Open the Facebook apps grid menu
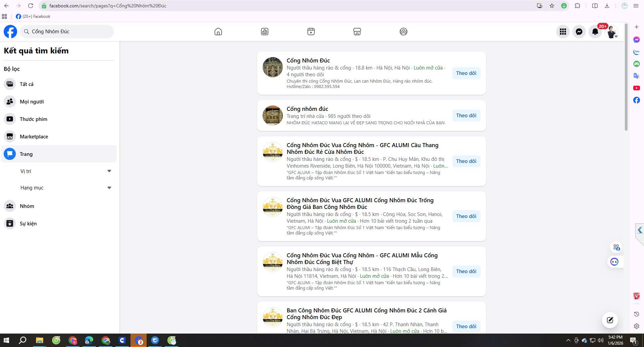This screenshot has width=644, height=347. pos(563,32)
